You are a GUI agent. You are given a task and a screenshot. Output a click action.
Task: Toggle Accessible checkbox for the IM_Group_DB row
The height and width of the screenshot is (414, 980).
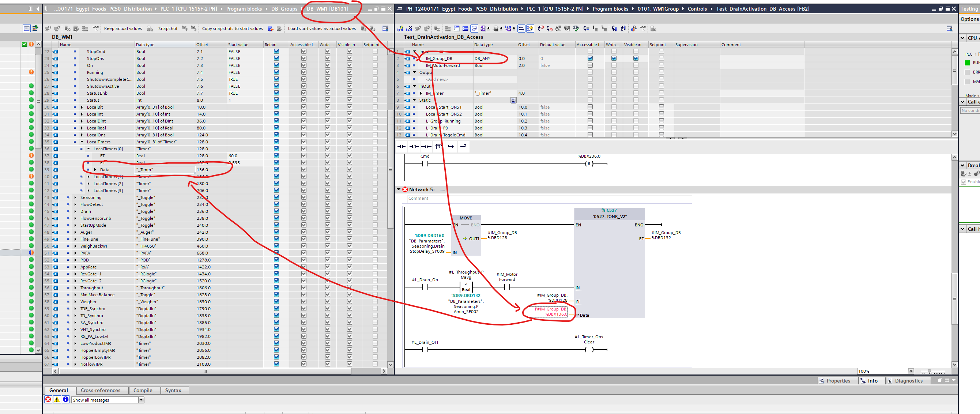pos(590,58)
